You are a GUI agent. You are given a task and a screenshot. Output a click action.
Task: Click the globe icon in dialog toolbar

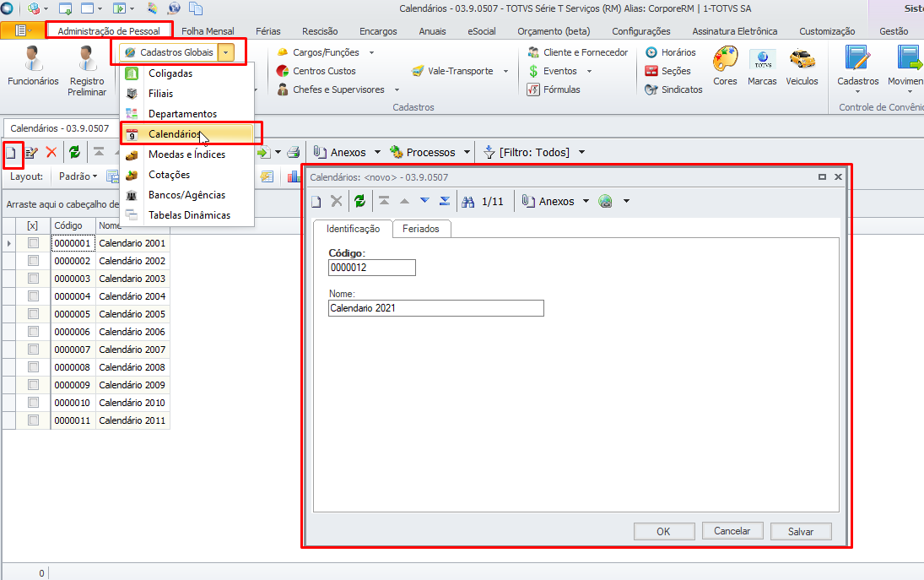point(605,202)
